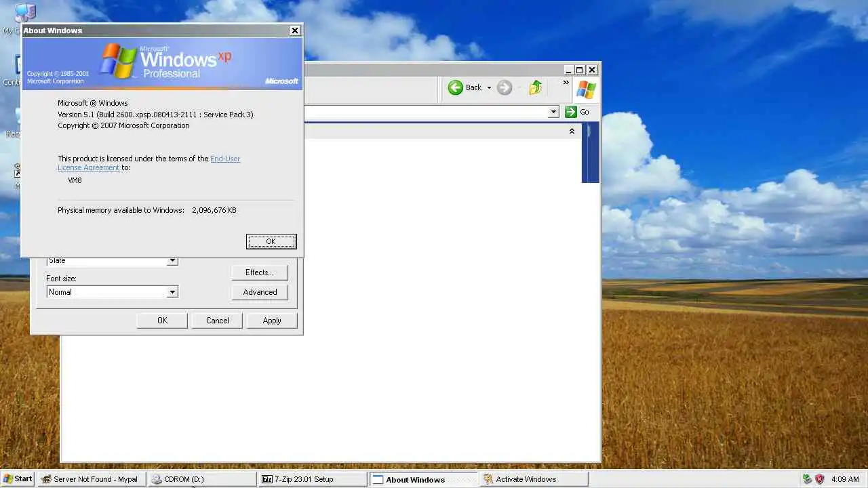Click the 7z icon on the taskbar
The image size is (868, 488).
click(267, 479)
